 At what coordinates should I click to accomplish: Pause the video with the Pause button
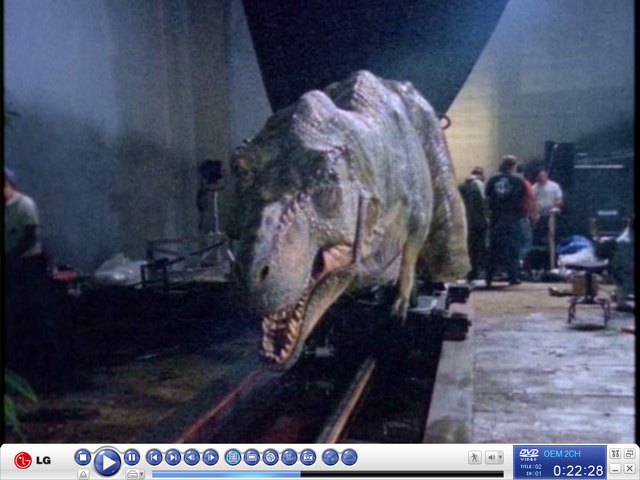tap(131, 457)
